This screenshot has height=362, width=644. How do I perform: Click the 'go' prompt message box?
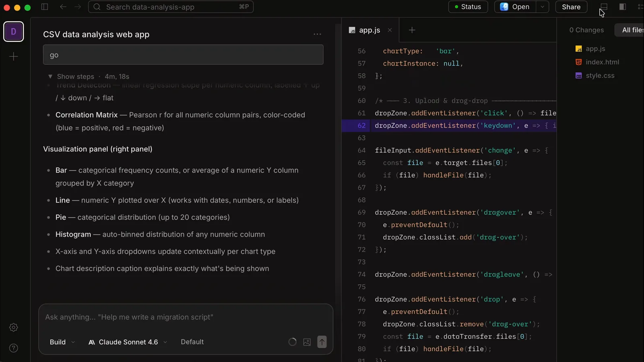point(183,55)
